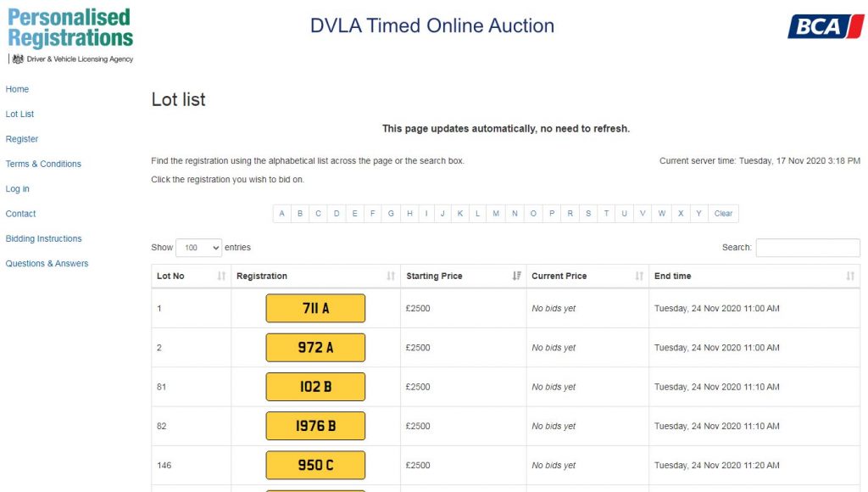The height and width of the screenshot is (492, 868).
Task: Toggle Starting Price sort icon
Action: [x=516, y=276]
